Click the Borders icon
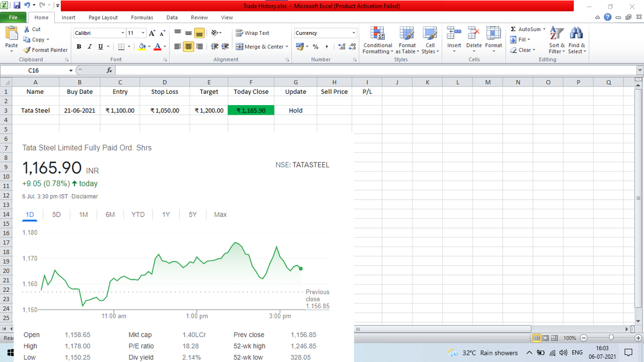Image resolution: width=644 pixels, height=362 pixels. 121,47
